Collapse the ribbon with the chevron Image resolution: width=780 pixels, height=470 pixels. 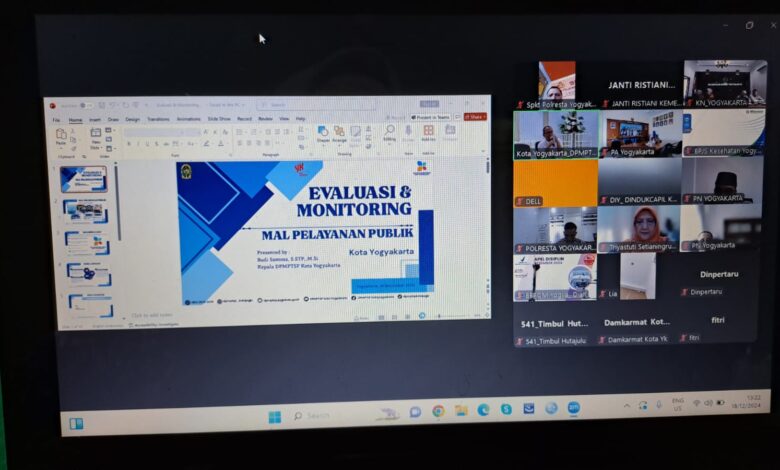[482, 151]
